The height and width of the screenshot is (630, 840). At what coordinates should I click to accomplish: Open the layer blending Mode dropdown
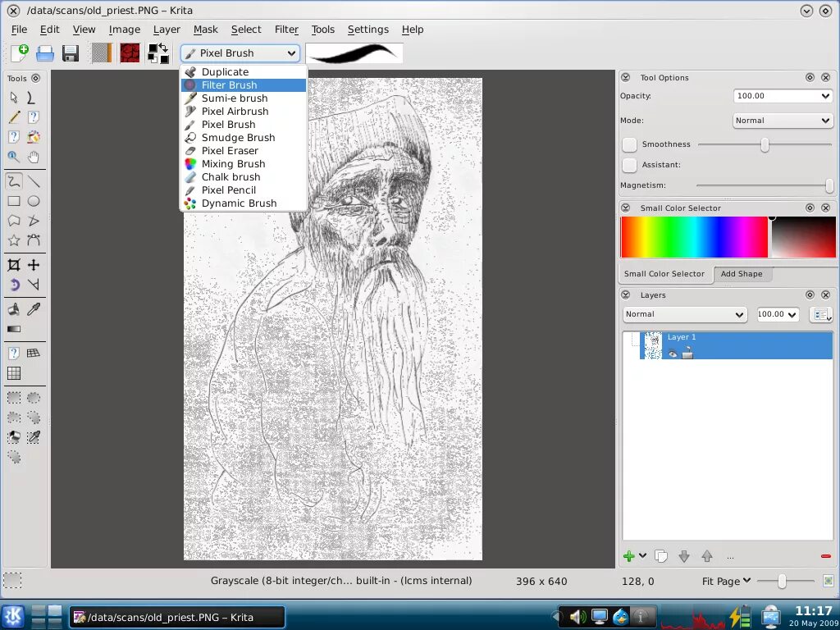point(684,314)
